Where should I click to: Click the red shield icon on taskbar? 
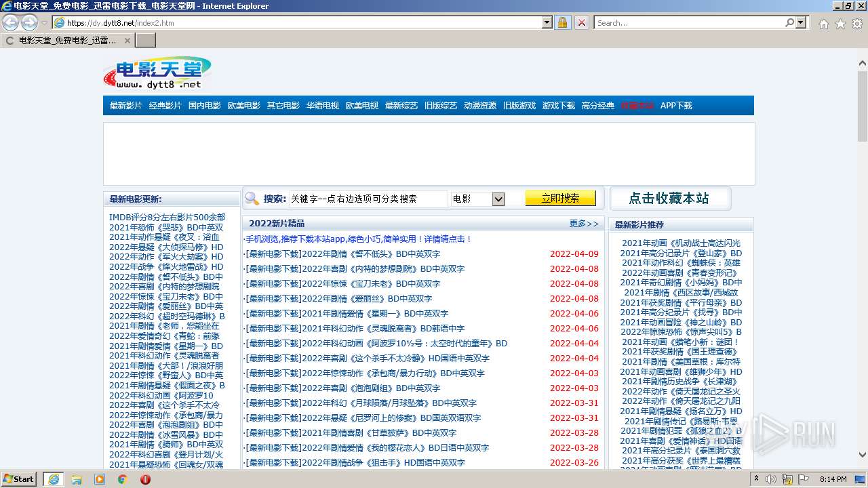tap(145, 479)
